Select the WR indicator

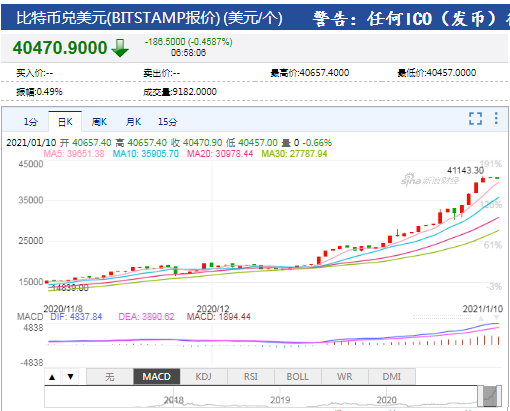tap(345, 377)
